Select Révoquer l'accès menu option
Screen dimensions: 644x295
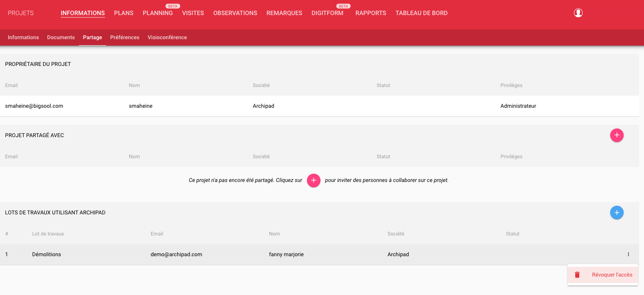612,275
